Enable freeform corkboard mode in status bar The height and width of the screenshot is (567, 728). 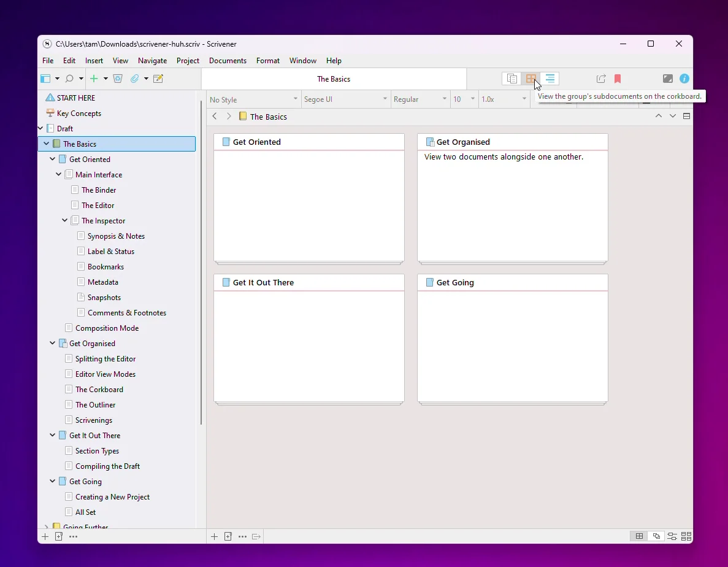[656, 536]
